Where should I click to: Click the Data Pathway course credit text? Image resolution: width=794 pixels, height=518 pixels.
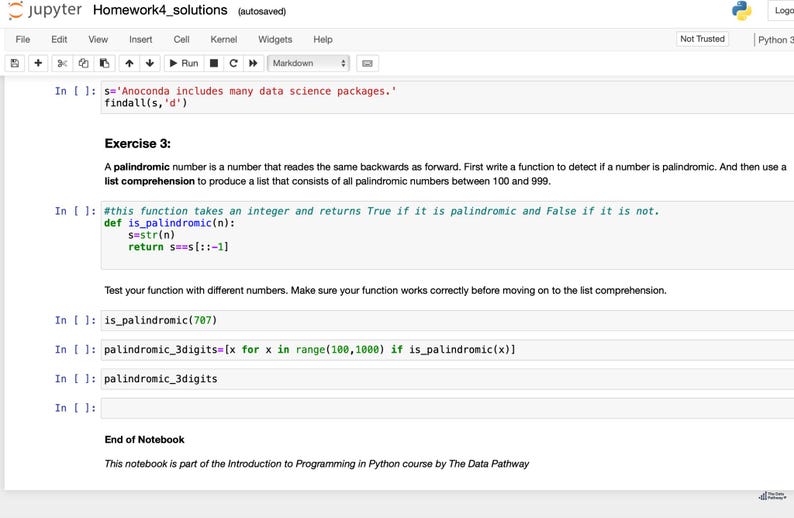tap(316, 464)
